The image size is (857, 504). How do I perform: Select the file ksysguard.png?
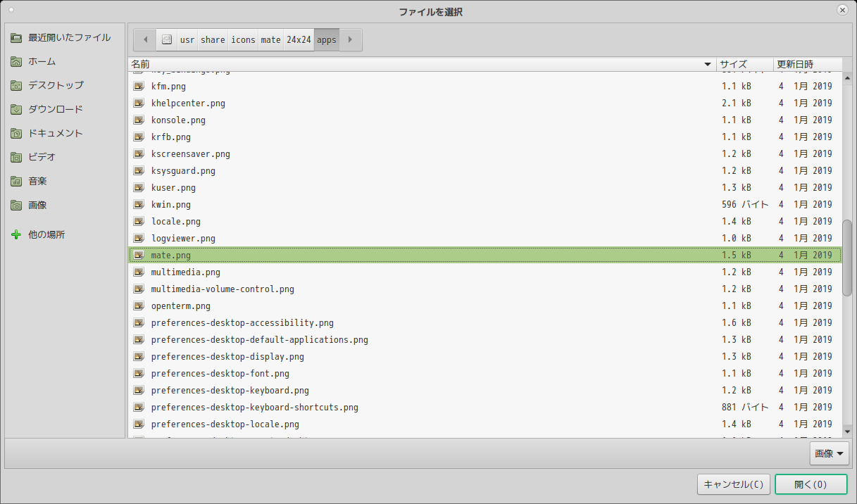point(485,171)
